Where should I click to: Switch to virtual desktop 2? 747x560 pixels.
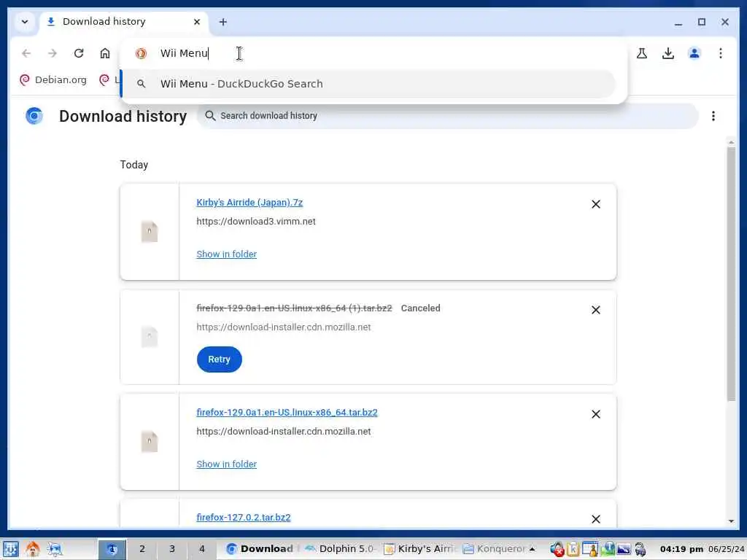pos(142,549)
